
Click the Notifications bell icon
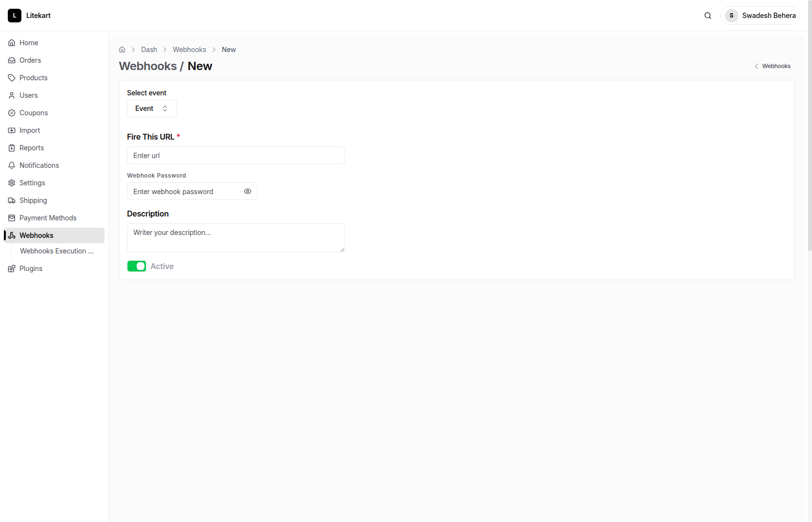[12, 165]
